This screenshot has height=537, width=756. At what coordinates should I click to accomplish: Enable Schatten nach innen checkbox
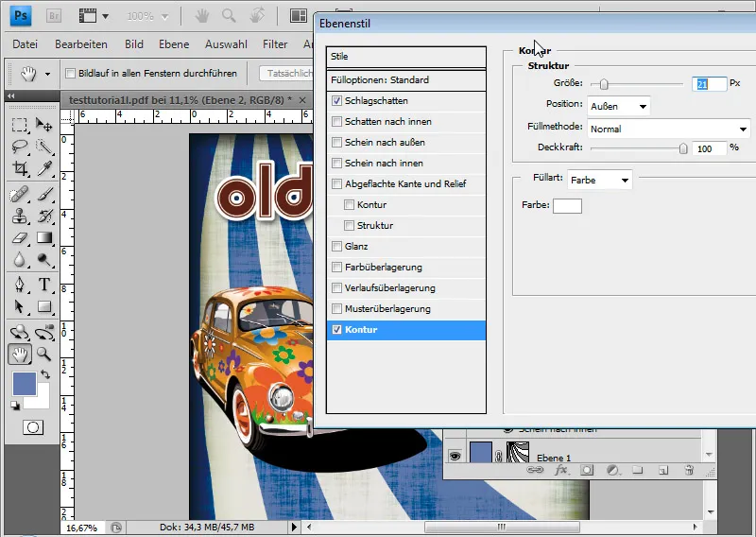[337, 122]
